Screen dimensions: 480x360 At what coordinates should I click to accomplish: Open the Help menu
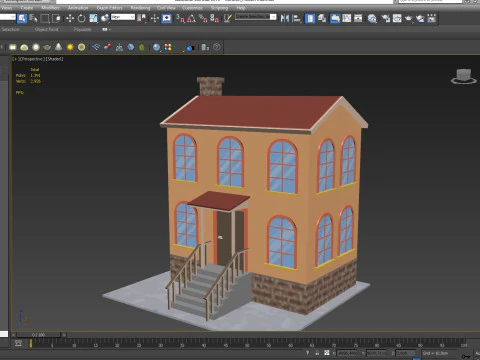241,8
